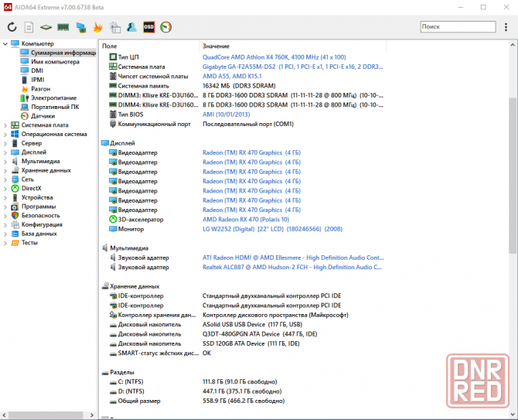The image size is (518, 420).
Task: Expand the Хранение данных tree node
Action: tap(5, 170)
